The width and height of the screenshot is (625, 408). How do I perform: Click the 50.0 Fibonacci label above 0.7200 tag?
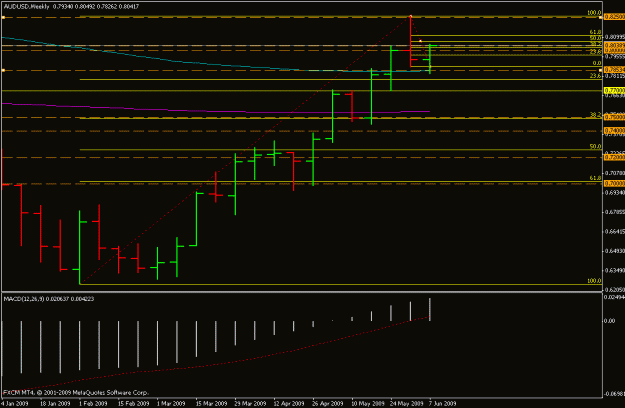tap(595, 147)
